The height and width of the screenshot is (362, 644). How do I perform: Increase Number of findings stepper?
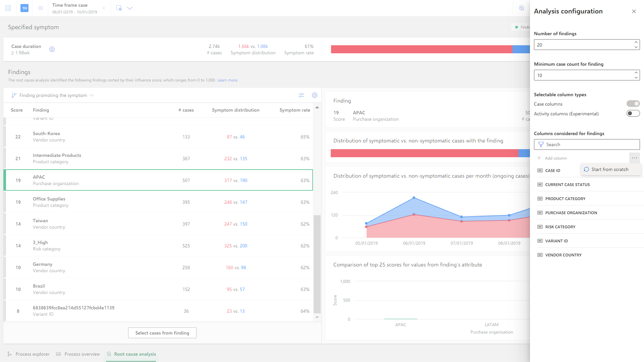[636, 42]
